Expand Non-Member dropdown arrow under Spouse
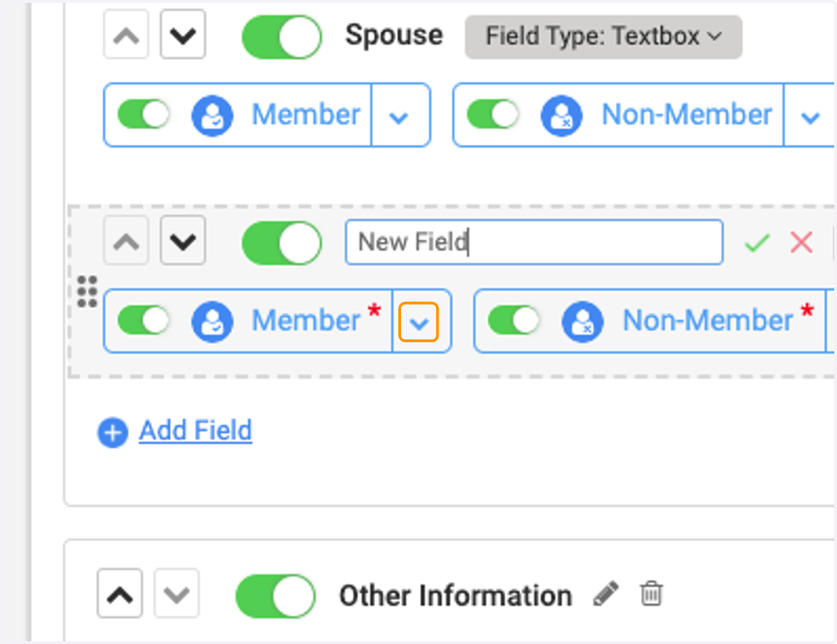The image size is (837, 644). [810, 117]
